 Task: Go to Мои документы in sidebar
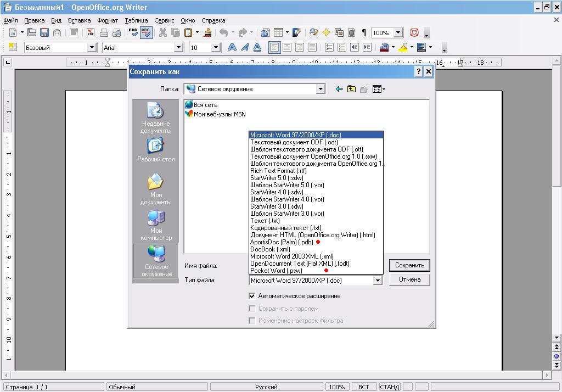click(x=156, y=189)
